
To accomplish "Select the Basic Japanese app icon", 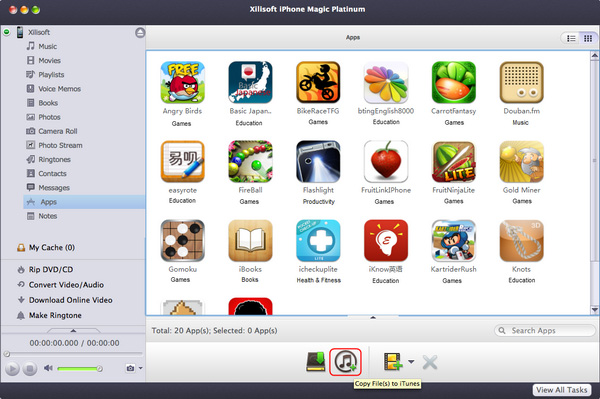I will point(250,82).
